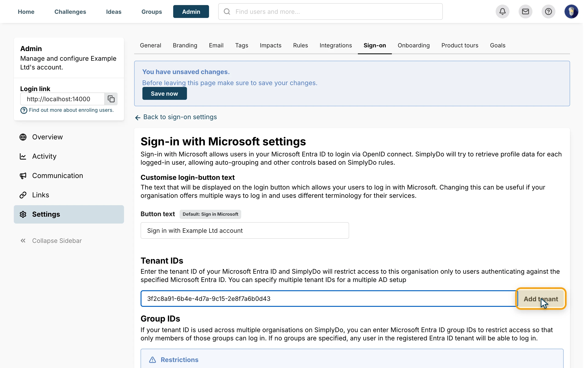
Task: Select the Sign-on tab
Action: [374, 46]
